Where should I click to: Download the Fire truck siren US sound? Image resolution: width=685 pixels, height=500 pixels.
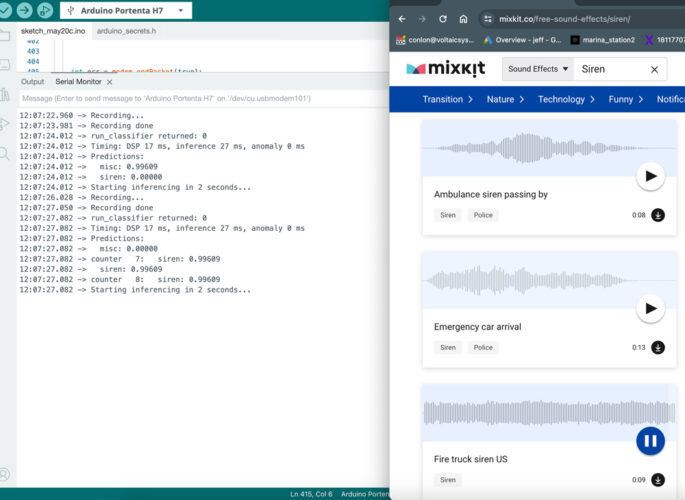(x=658, y=480)
